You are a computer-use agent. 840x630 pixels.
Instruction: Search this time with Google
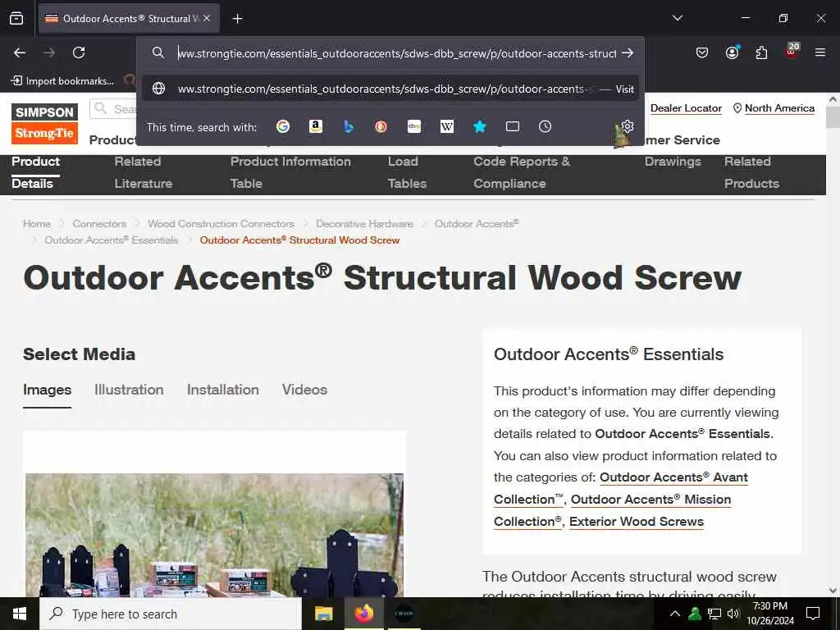(283, 126)
